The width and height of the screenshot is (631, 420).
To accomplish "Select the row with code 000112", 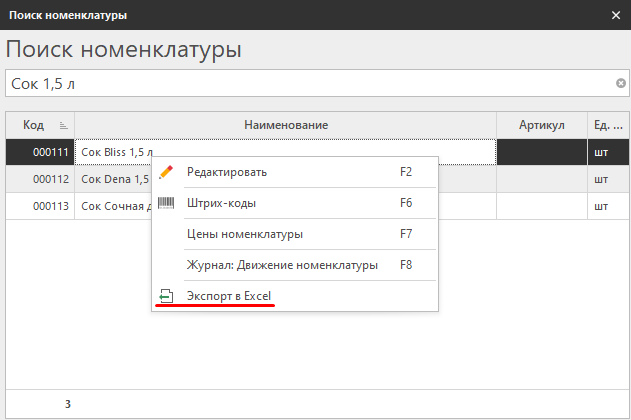I will (50, 180).
